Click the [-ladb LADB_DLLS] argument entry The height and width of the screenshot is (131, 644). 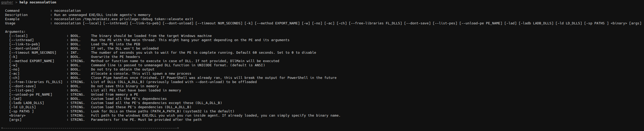click(26, 103)
